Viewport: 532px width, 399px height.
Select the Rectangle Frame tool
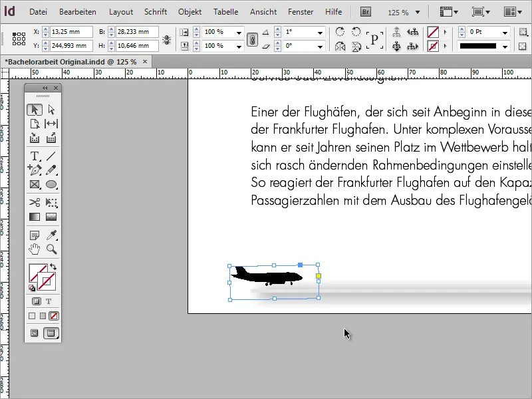click(35, 184)
